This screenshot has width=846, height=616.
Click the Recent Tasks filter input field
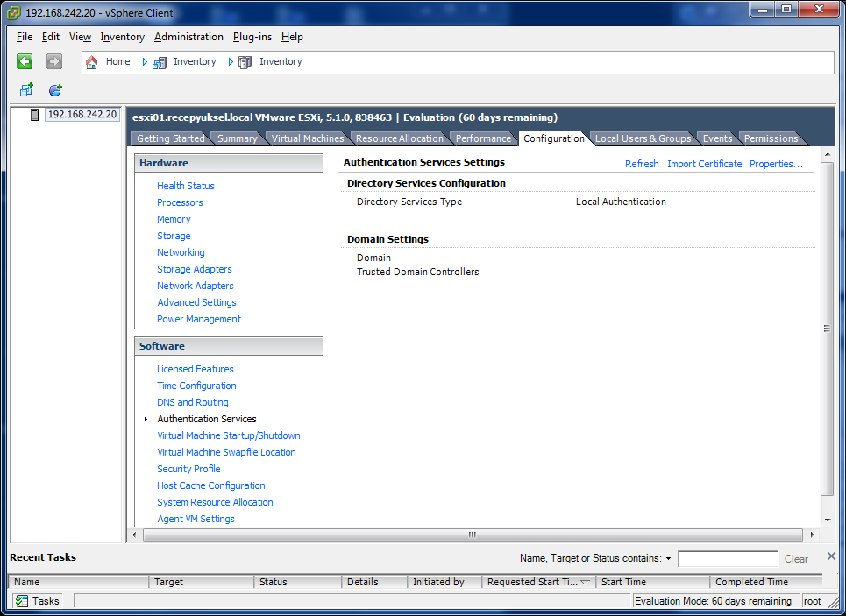(x=728, y=559)
